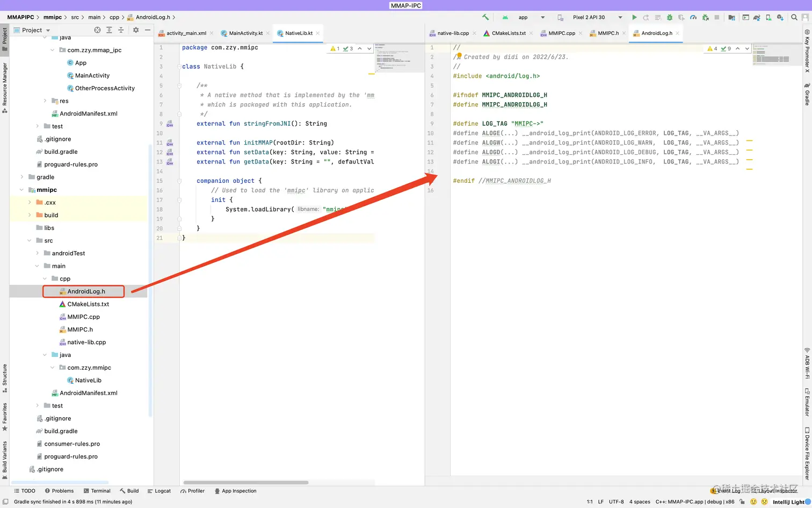Expand the build folder under mmipc
This screenshot has height=508, width=812.
coord(30,215)
